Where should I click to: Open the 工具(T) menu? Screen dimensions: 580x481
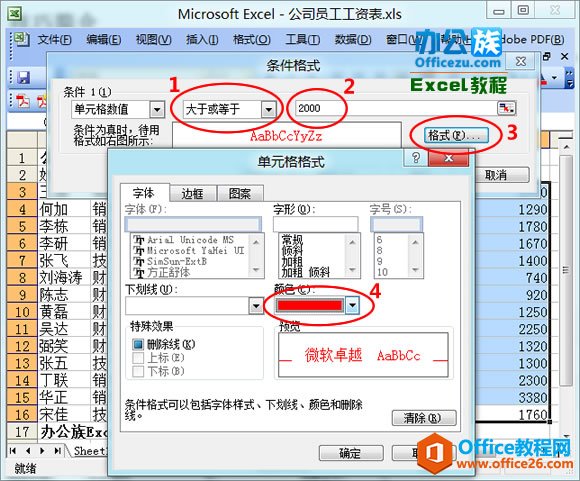303,39
